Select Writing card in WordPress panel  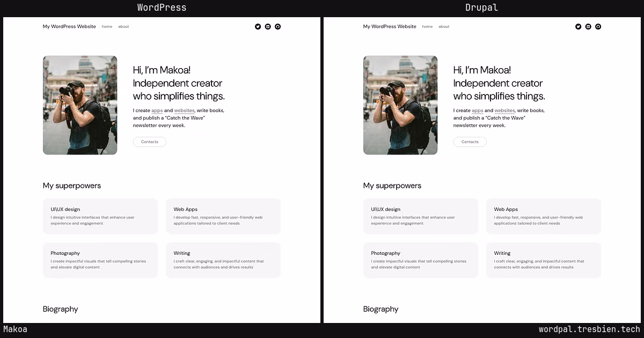(223, 260)
